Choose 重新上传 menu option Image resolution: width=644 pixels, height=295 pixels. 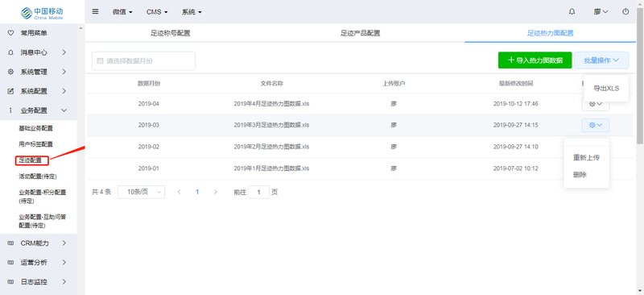587,158
